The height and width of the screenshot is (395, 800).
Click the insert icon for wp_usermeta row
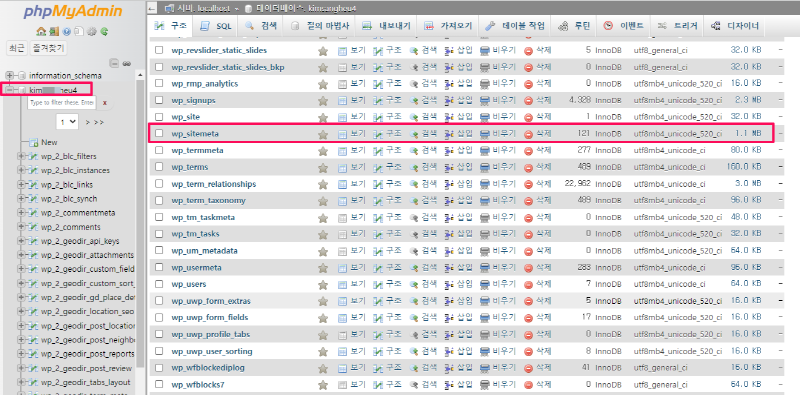[449, 268]
